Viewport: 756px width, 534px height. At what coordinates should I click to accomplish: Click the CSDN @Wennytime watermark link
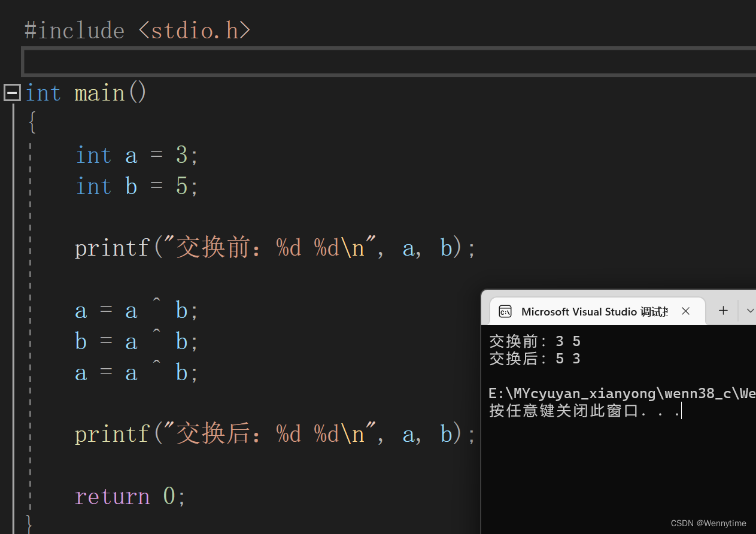[708, 523]
